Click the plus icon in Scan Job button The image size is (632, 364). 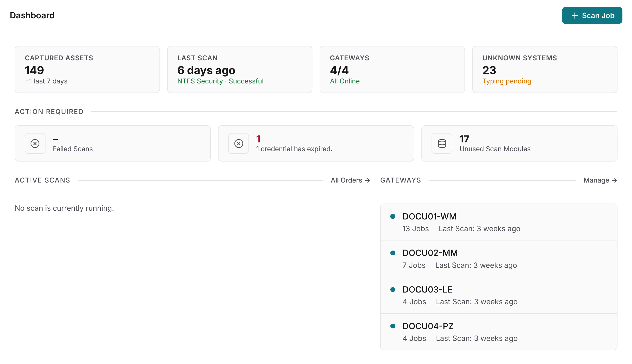[x=575, y=16]
